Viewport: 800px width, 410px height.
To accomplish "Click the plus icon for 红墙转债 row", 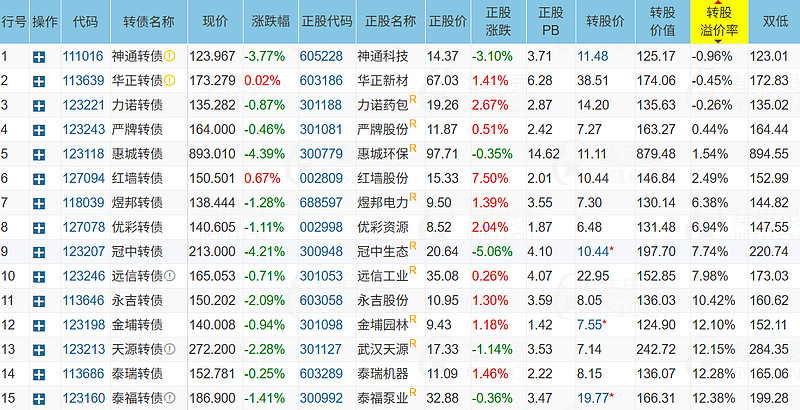I will point(39,180).
